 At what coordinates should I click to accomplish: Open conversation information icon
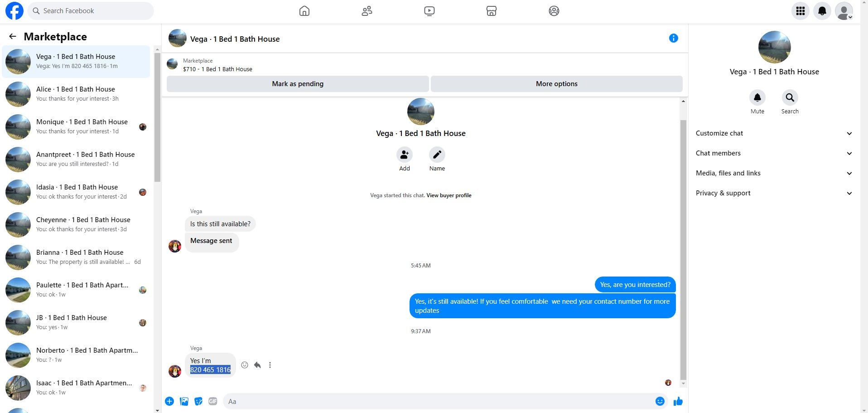[674, 39]
